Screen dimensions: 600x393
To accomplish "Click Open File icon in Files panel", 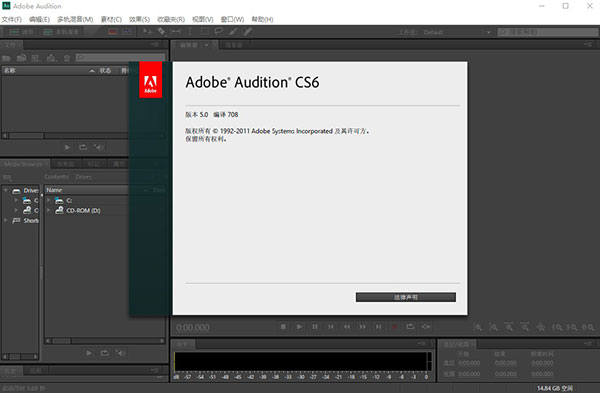I will (x=6, y=58).
